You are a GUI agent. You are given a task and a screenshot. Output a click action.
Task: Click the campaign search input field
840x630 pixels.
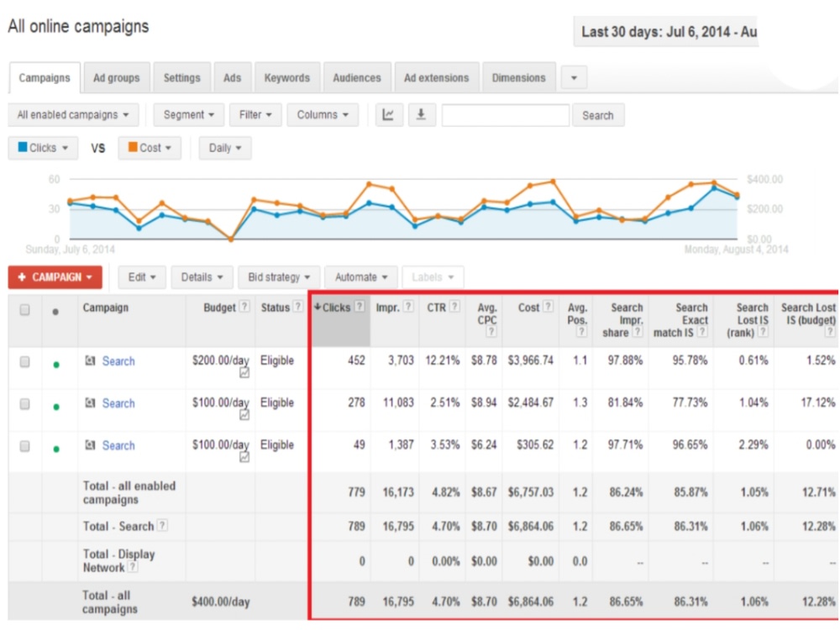505,115
